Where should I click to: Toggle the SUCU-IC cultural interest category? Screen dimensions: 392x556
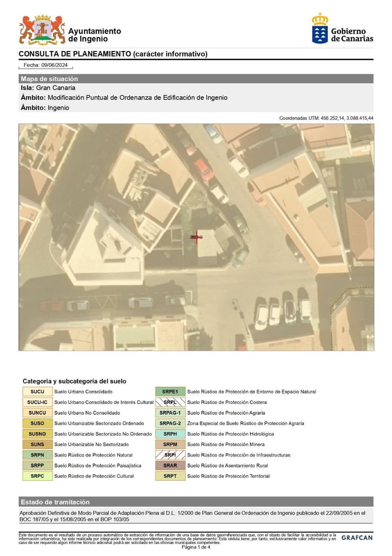(x=37, y=402)
